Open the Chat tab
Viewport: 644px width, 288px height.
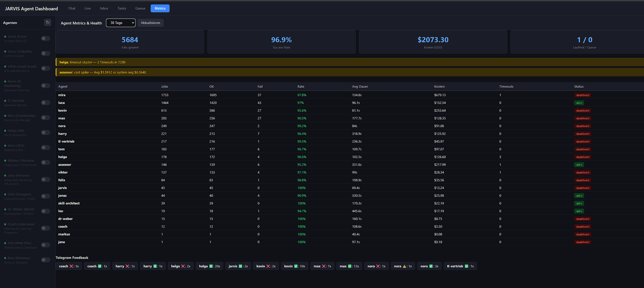(72, 8)
